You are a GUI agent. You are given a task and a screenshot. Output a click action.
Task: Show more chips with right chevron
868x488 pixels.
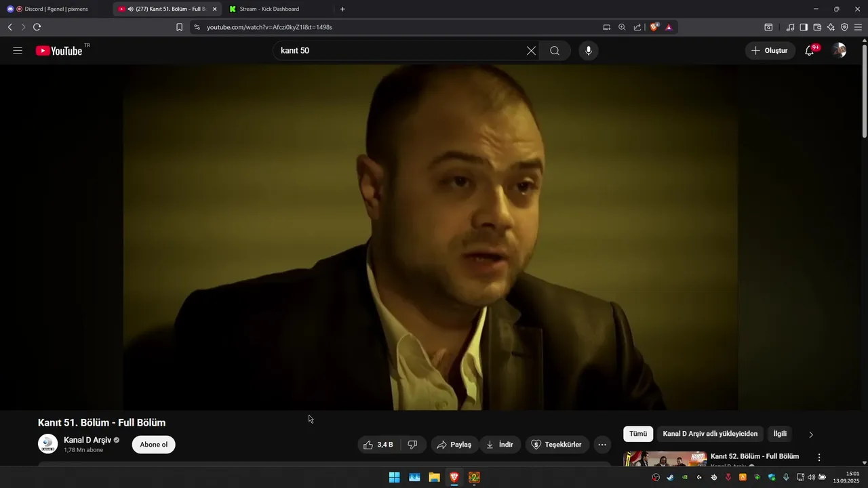[x=811, y=434]
